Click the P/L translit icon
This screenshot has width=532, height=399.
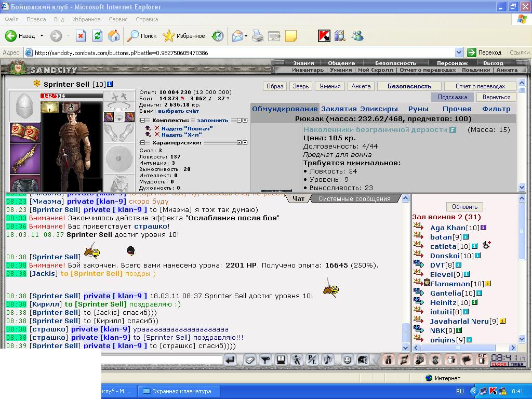click(312, 360)
